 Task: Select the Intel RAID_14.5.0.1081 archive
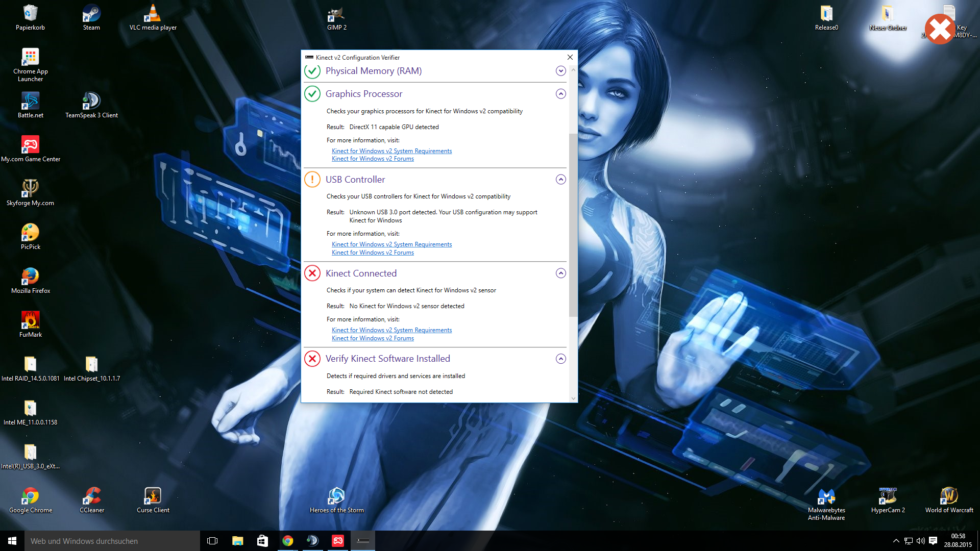pyautogui.click(x=30, y=368)
